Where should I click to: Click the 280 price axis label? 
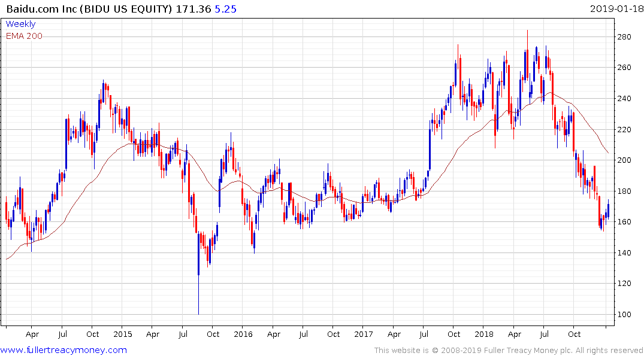[627, 37]
